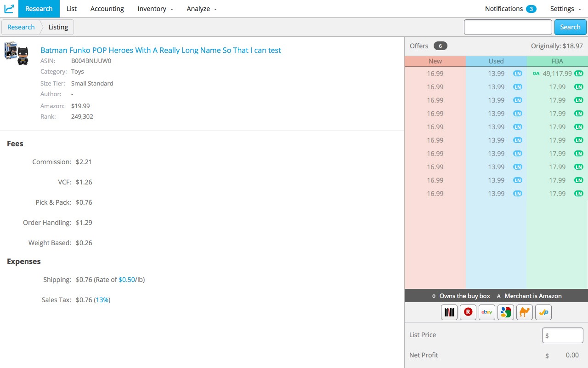Screen dimensions: 588x368
Task: Open the Google search icon button
Action: (506, 312)
